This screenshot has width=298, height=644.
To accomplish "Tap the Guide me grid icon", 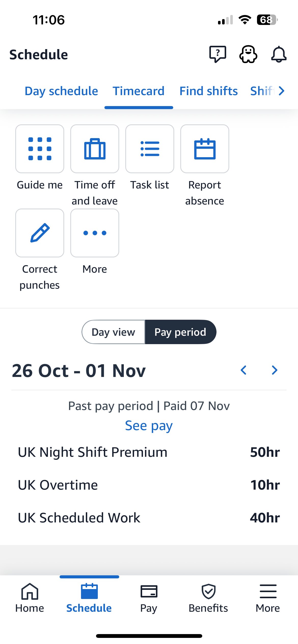I will (x=40, y=149).
